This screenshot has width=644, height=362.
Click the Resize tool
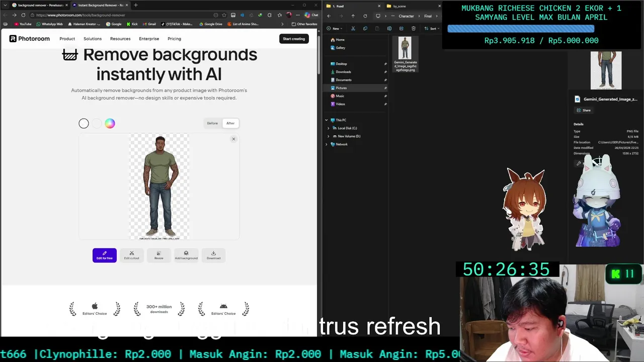coord(158,255)
